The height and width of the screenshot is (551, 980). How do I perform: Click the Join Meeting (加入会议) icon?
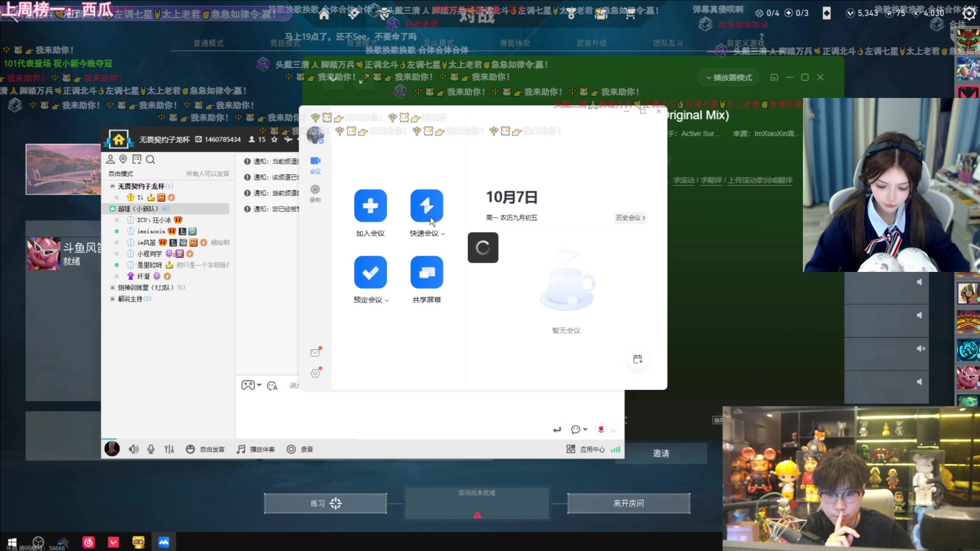pyautogui.click(x=370, y=206)
